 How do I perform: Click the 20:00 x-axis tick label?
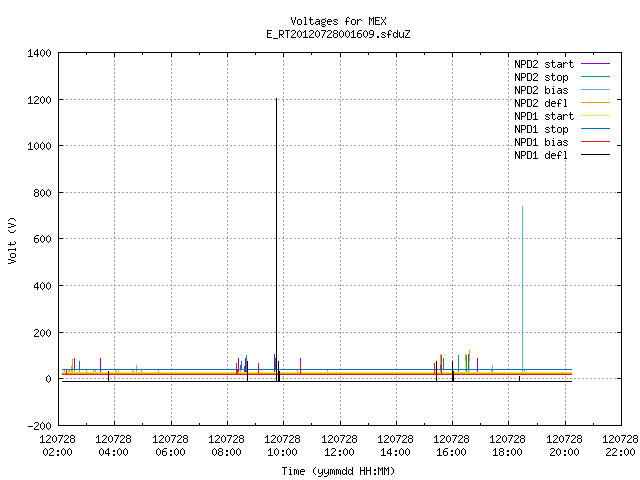click(x=564, y=453)
